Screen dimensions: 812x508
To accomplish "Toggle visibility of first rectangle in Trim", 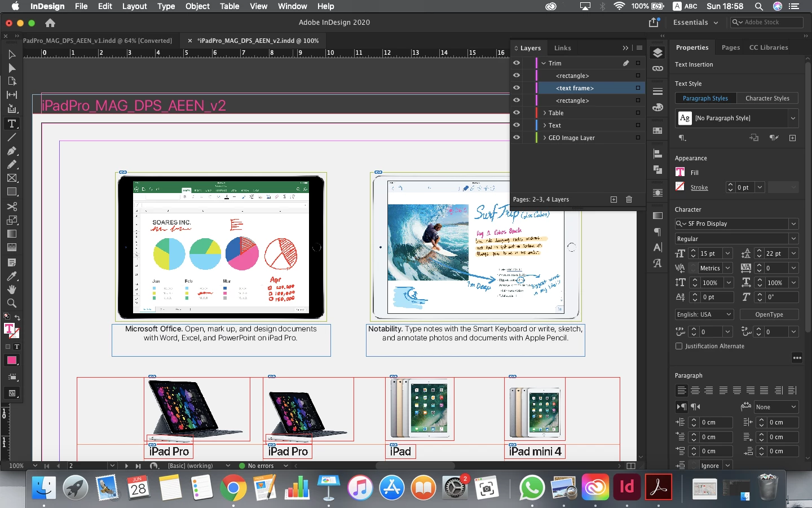I will pos(517,76).
